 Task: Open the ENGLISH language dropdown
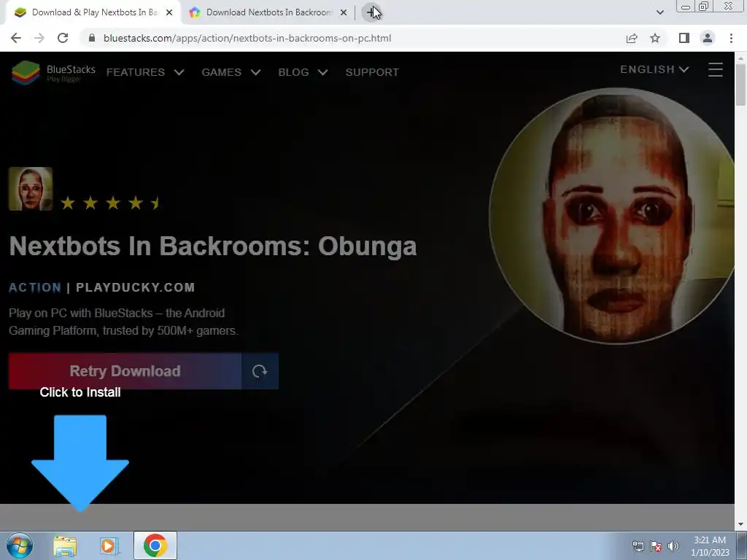point(654,69)
